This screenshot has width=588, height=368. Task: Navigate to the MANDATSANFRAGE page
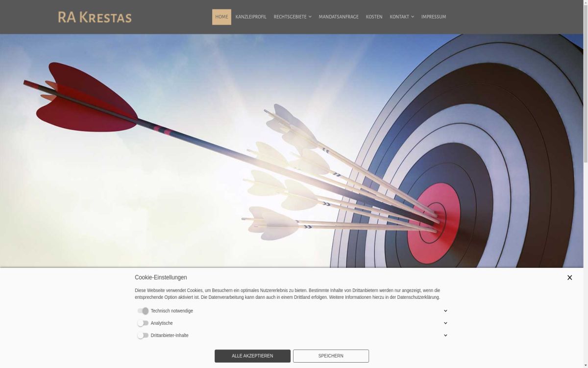338,16
